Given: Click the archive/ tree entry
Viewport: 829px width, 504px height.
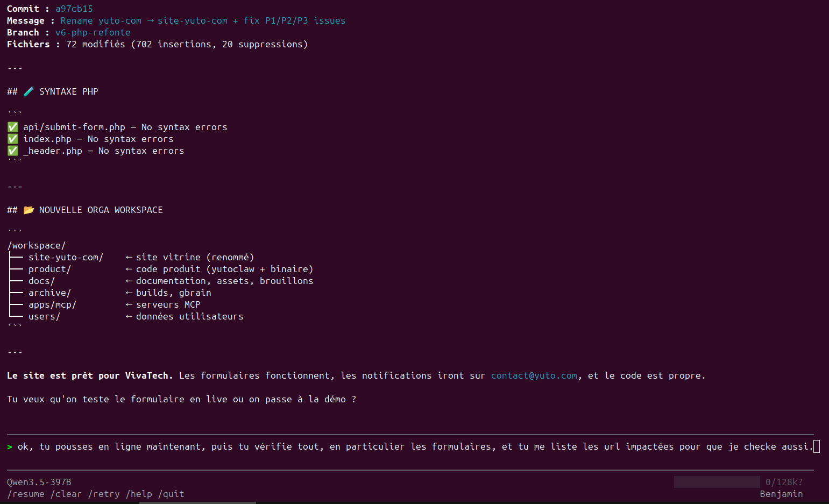Looking at the screenshot, I should (x=49, y=293).
